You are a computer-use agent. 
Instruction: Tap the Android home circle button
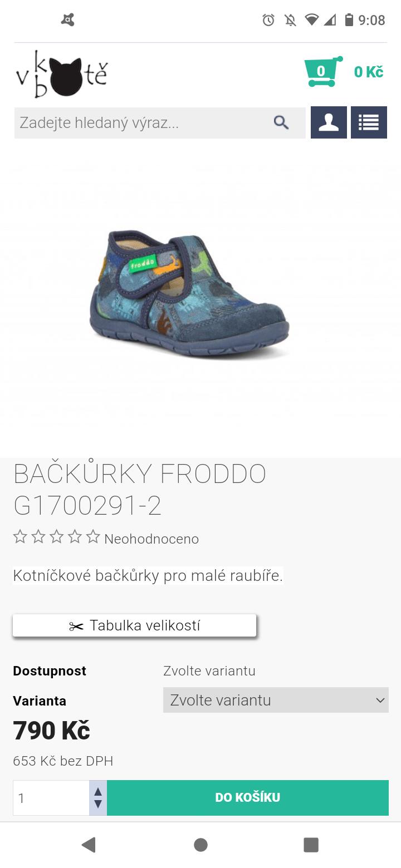pyautogui.click(x=200, y=845)
